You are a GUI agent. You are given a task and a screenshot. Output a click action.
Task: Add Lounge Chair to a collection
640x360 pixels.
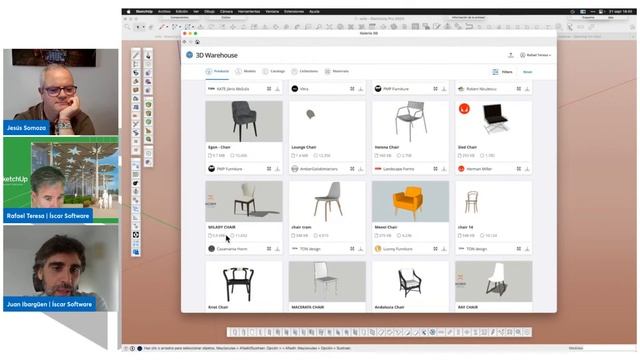click(x=352, y=169)
